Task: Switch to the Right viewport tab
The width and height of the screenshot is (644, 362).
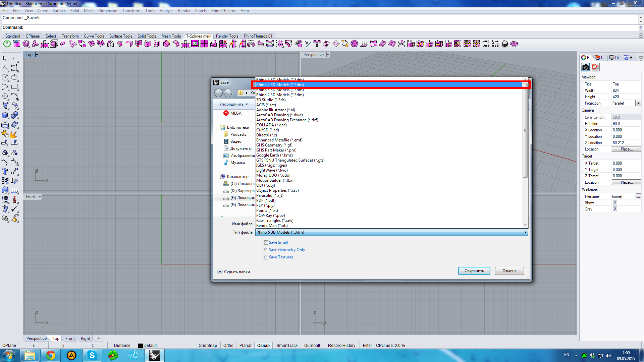Action: pos(86,339)
